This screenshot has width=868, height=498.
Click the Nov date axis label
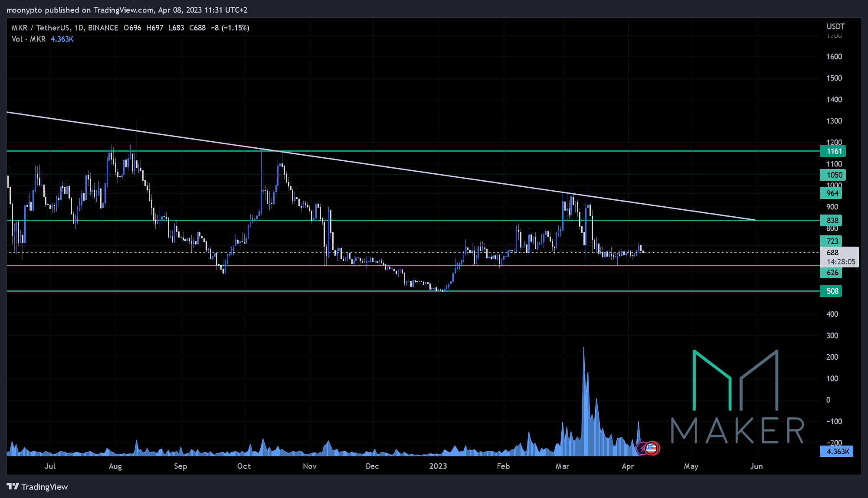coord(310,466)
